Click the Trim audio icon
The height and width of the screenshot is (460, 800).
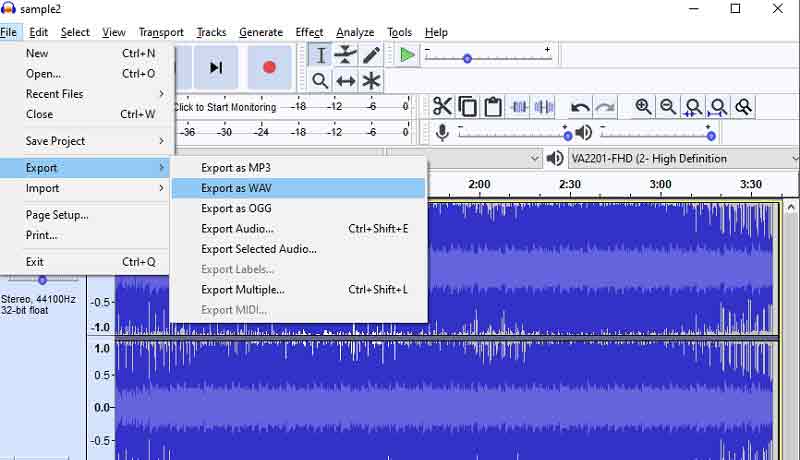(519, 107)
